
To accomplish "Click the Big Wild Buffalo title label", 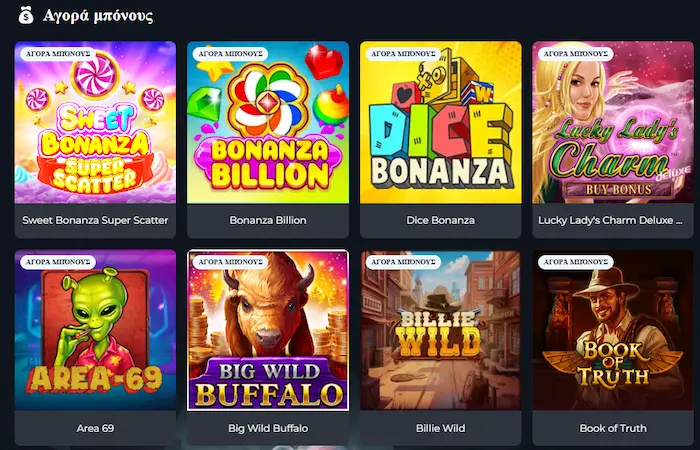I will (x=268, y=428).
